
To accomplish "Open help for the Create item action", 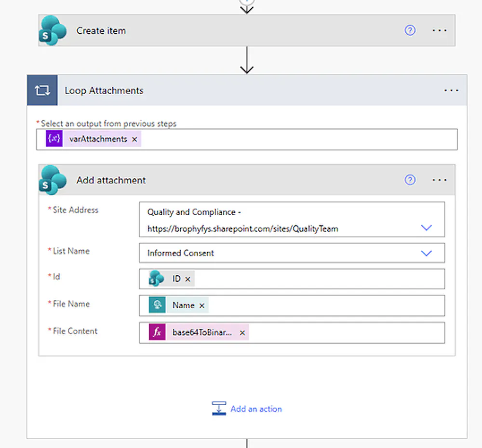I will pyautogui.click(x=410, y=30).
